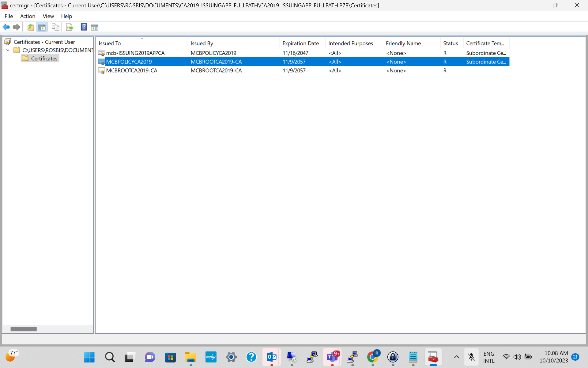Toggle Show/Hide Console Tree button
The width and height of the screenshot is (588, 368).
pos(42,27)
